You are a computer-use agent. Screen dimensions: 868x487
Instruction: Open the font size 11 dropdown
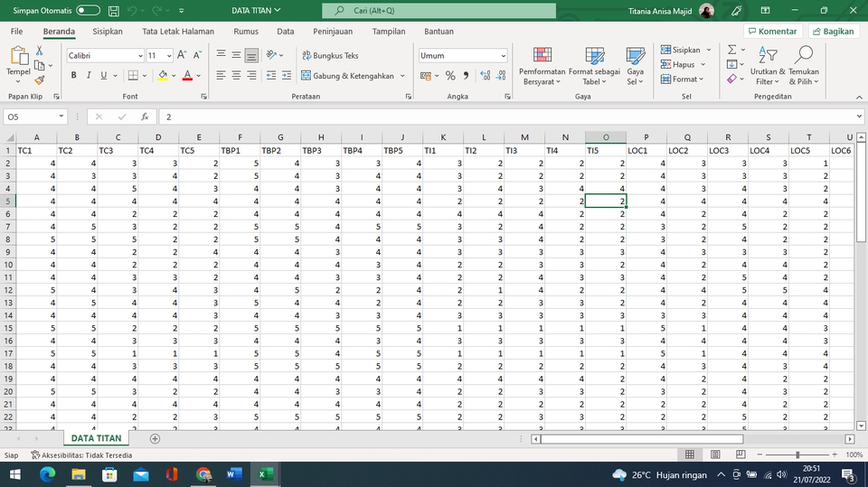tap(169, 56)
